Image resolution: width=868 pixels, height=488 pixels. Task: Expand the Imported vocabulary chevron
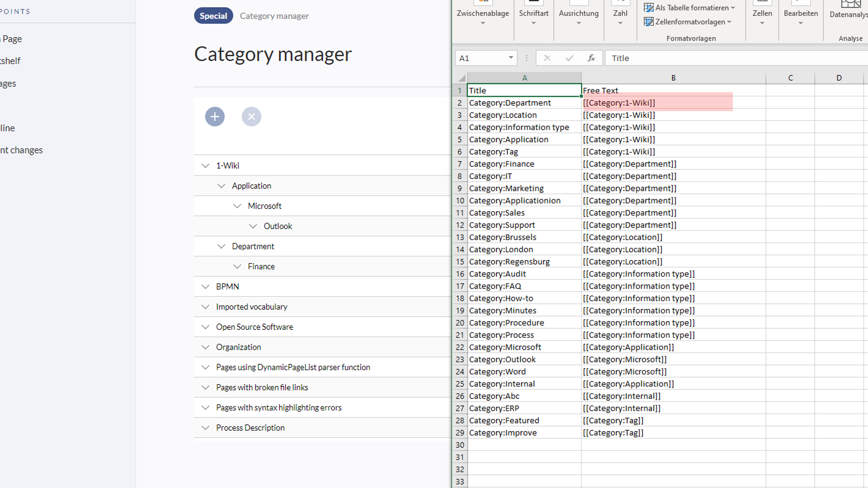(x=205, y=307)
